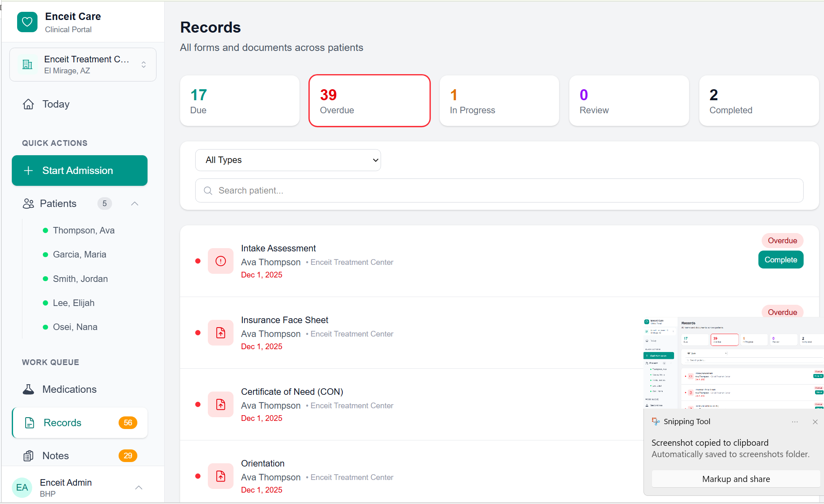Click the facility building icon
The height and width of the screenshot is (504, 824).
click(27, 64)
